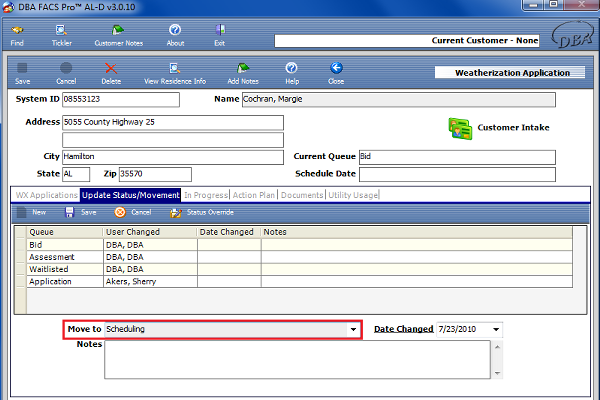
Task: Open the Move to dropdown arrow
Action: 353,330
